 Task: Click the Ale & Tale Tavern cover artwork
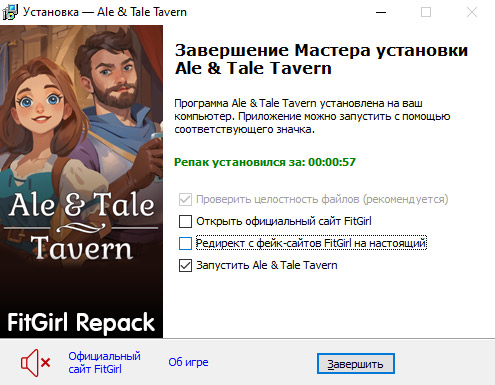pyautogui.click(x=81, y=182)
